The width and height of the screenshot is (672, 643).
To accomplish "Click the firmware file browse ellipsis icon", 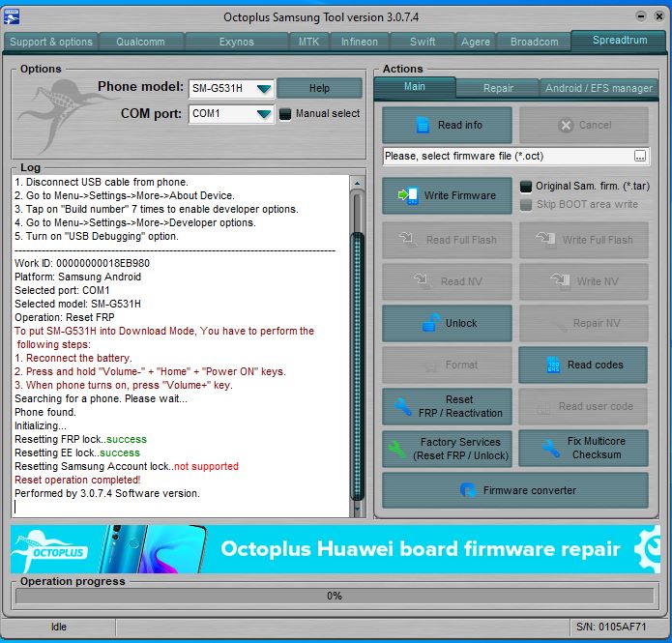I will [x=639, y=156].
